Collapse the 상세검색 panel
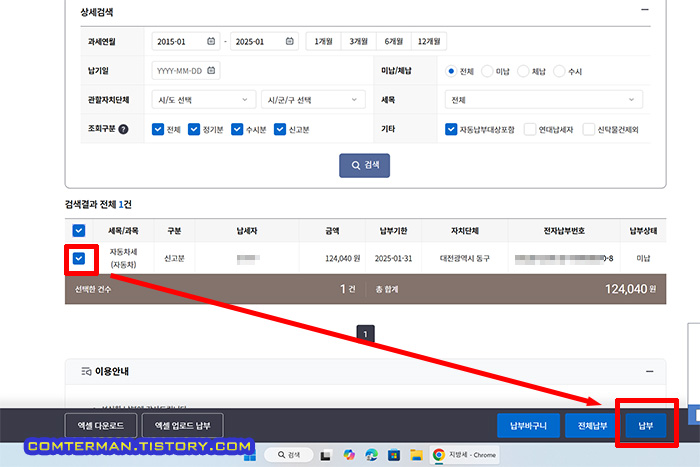Viewport: 700px width, 467px height. (645, 9)
